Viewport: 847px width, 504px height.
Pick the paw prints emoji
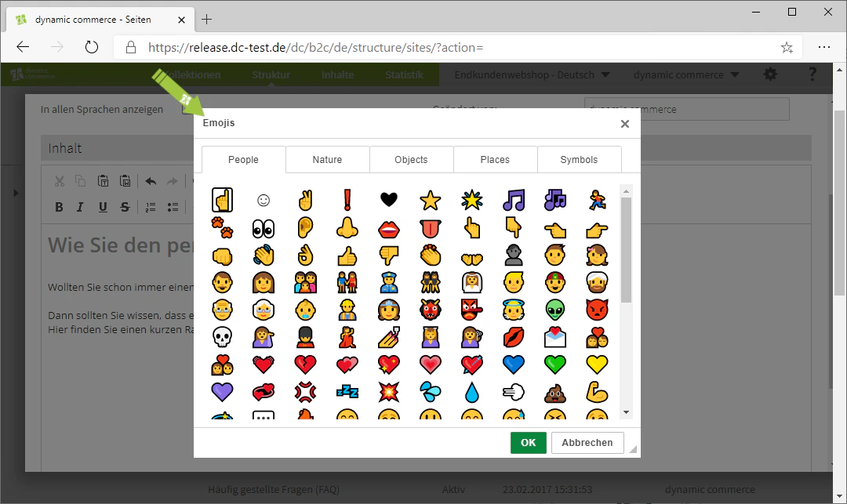click(x=222, y=228)
